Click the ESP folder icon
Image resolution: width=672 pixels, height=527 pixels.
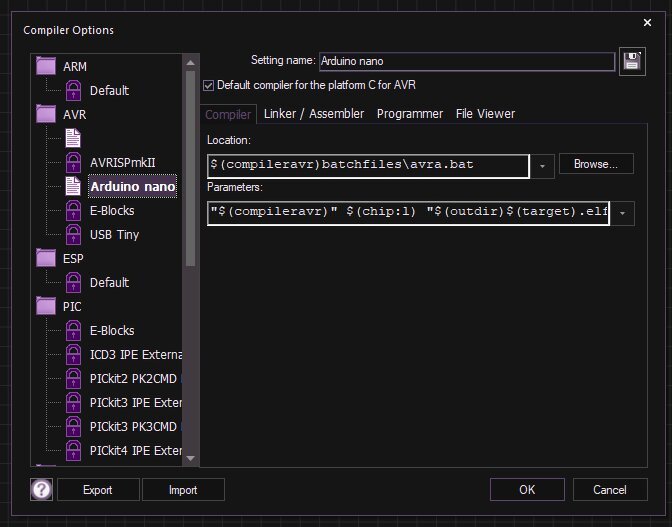[x=46, y=258]
